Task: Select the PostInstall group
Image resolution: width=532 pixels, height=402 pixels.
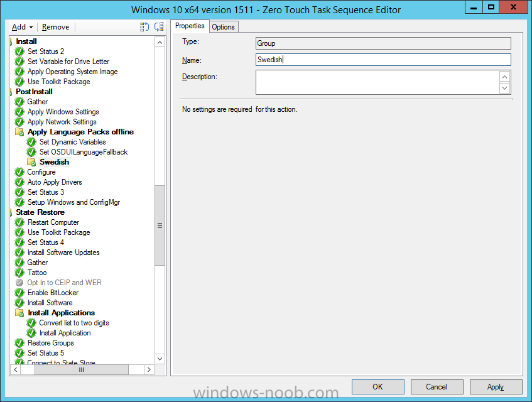Action: [x=35, y=92]
